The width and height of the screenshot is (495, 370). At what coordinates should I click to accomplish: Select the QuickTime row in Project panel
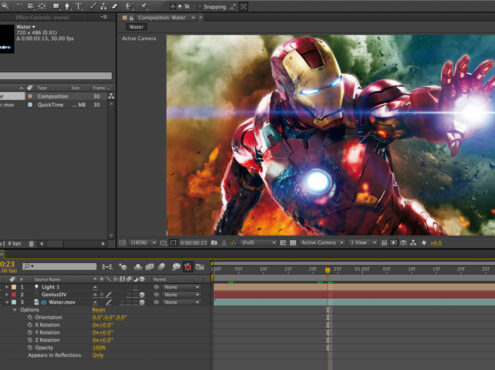(x=53, y=105)
